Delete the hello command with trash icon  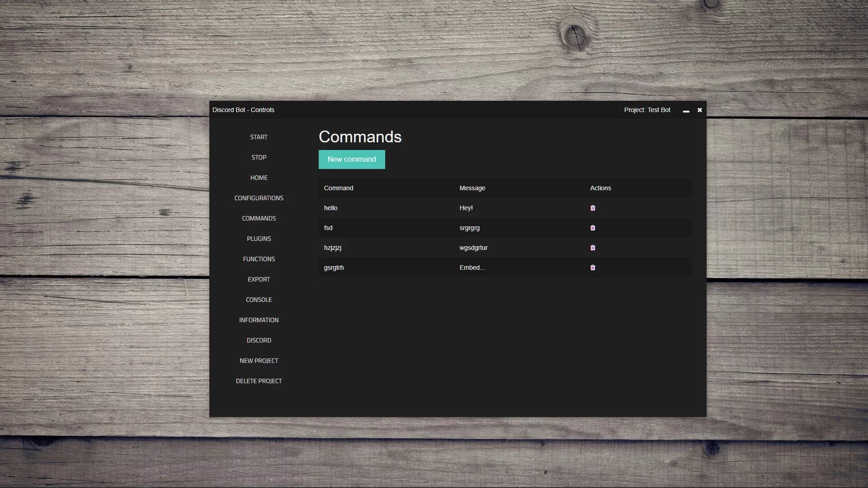tap(593, 208)
